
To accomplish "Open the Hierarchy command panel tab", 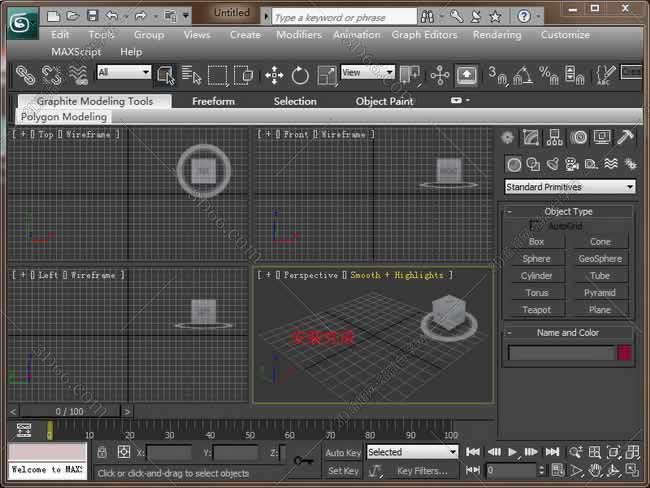I will click(554, 137).
